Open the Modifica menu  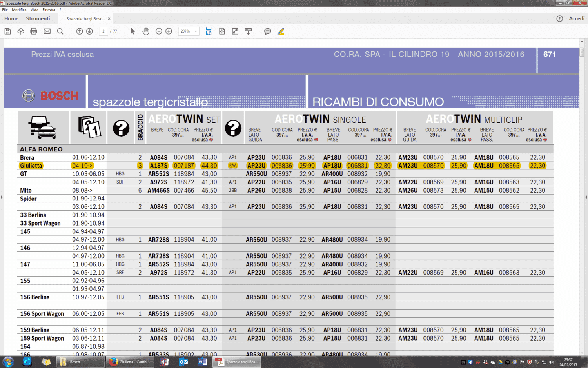(19, 10)
